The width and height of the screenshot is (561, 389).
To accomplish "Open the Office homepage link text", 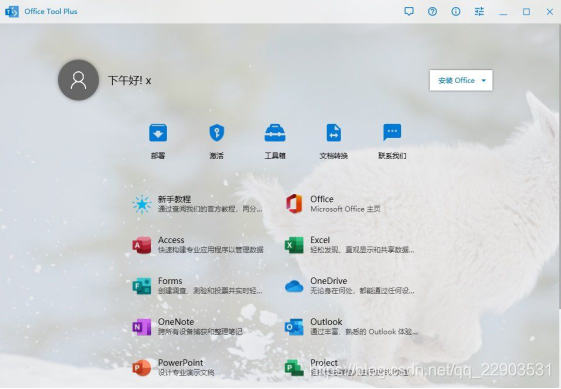I will 322,199.
